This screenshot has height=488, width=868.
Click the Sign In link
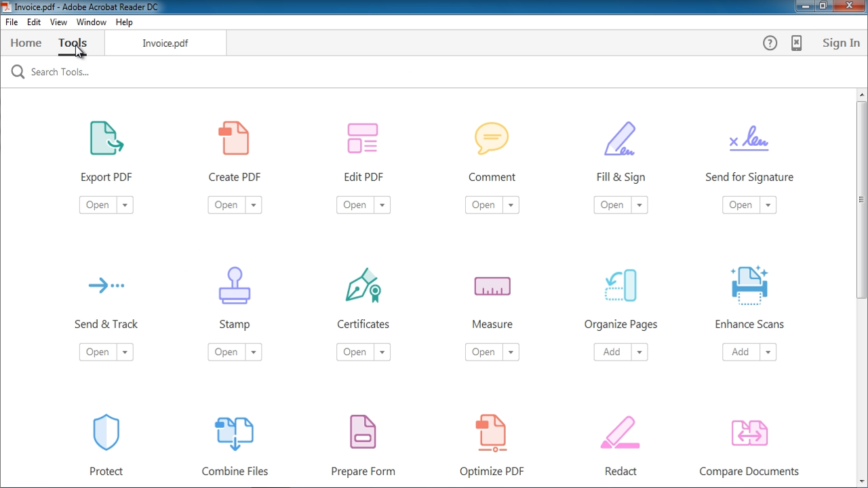pos(841,43)
